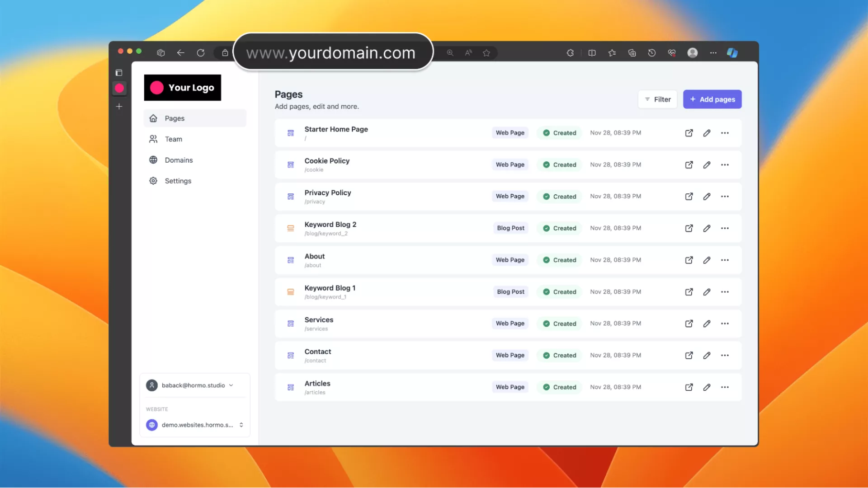Image resolution: width=868 pixels, height=488 pixels.
Task: Click the pencil edit icon for Cookie Policy
Action: pos(707,165)
